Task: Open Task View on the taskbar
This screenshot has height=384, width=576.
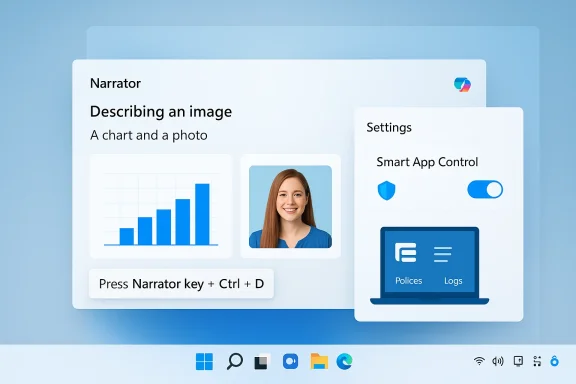Action: click(262, 362)
